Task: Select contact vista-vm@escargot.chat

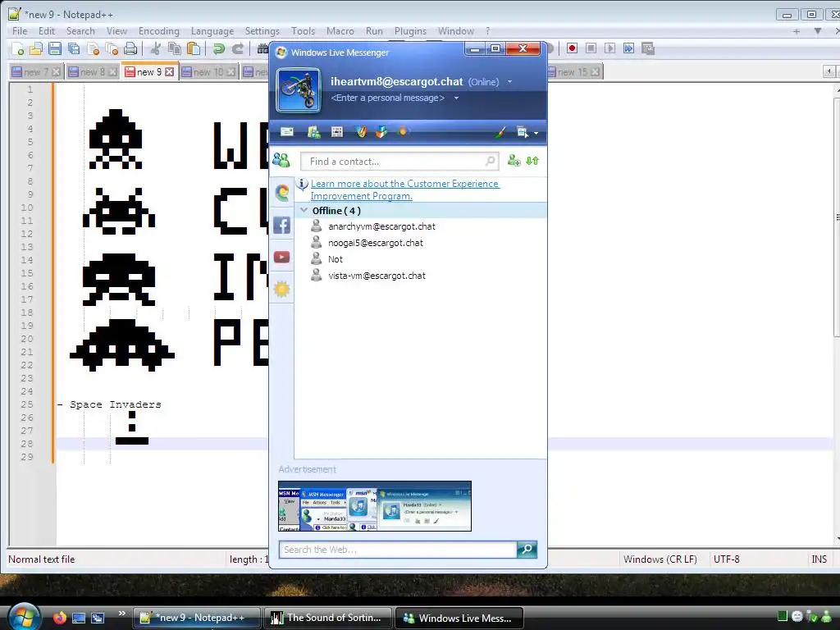Action: 377,276
